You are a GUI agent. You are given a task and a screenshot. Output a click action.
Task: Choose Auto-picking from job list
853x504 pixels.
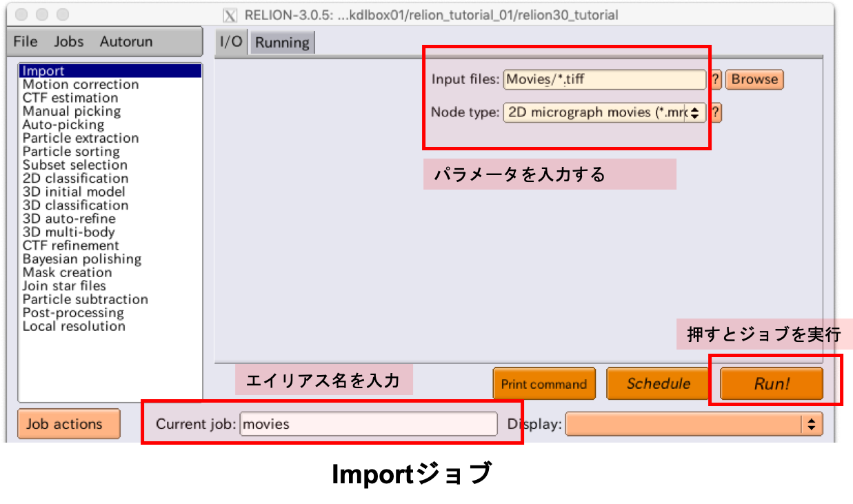111,125
